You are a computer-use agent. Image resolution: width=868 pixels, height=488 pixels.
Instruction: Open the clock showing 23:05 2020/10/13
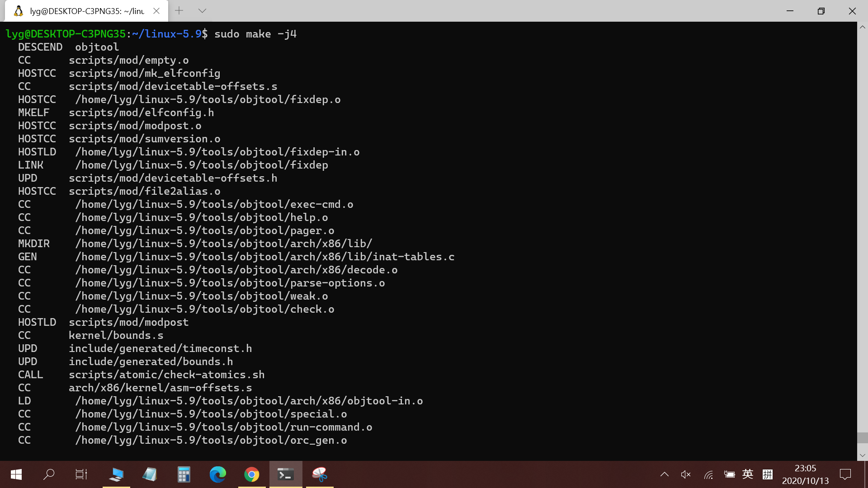(x=805, y=474)
